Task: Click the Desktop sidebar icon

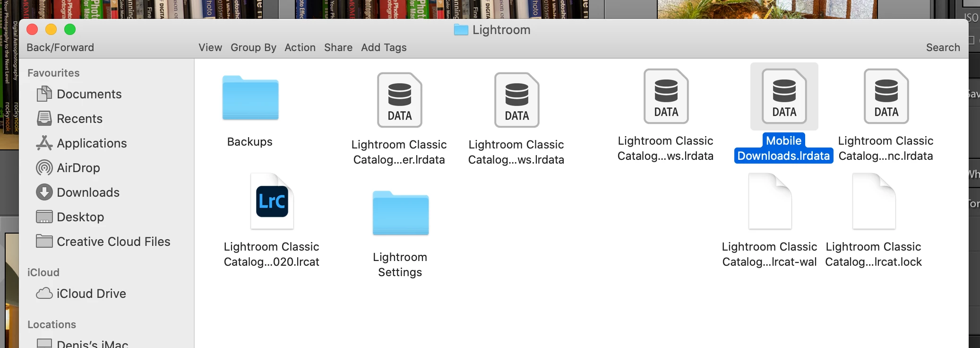Action: coord(44,217)
